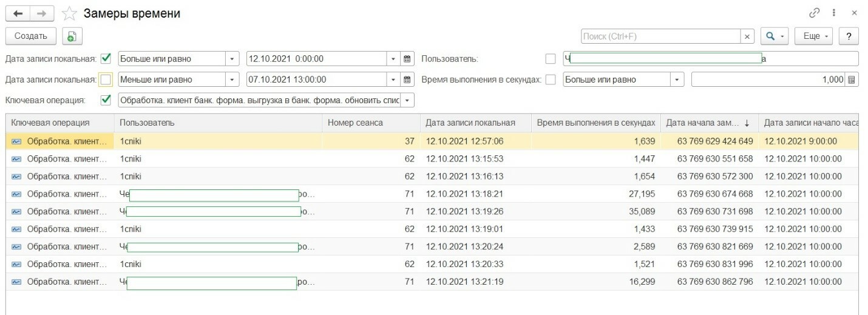Click the green document icon next to Создать
The width and height of the screenshot is (868, 315).
72,36
